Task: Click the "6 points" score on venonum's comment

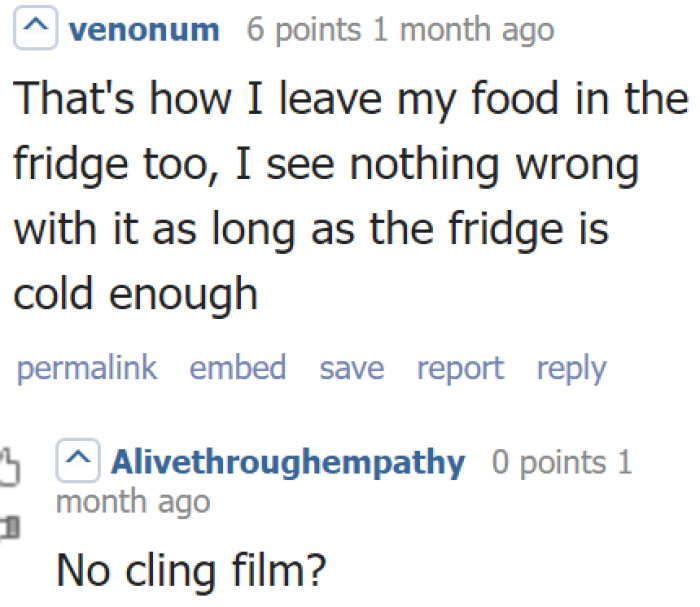Action: coord(304,30)
